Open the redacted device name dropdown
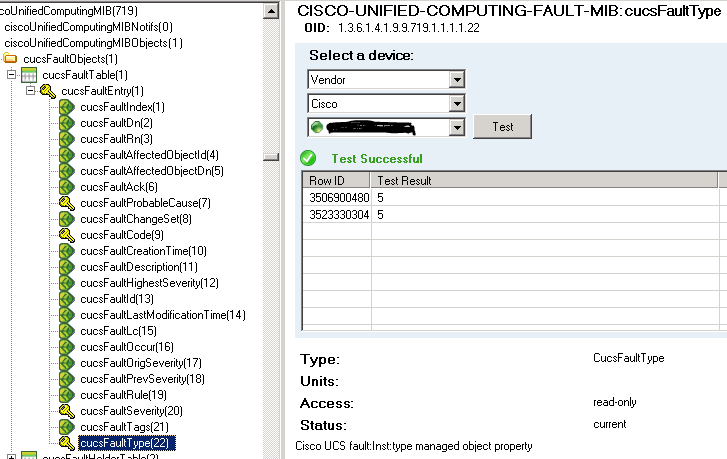727x459 pixels. (457, 127)
